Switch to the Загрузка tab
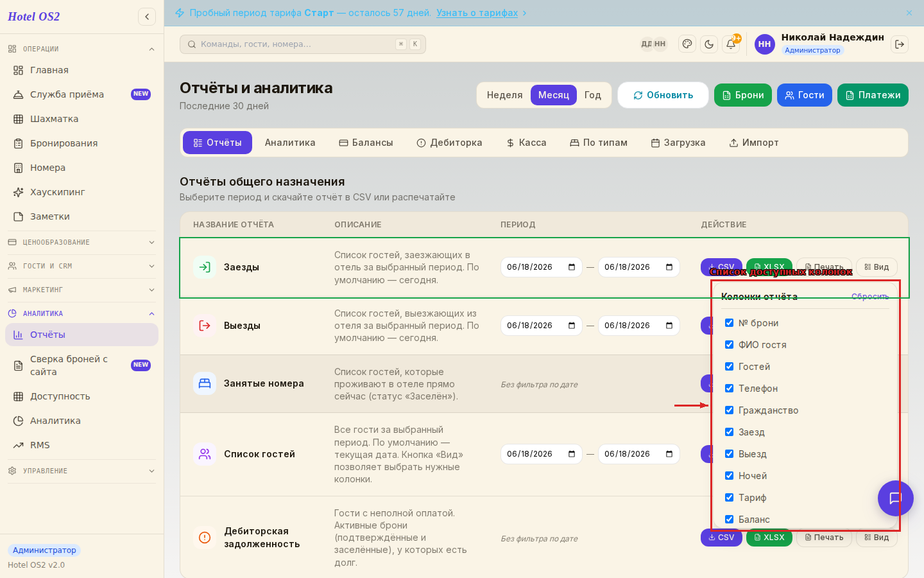This screenshot has height=578, width=924. [678, 143]
